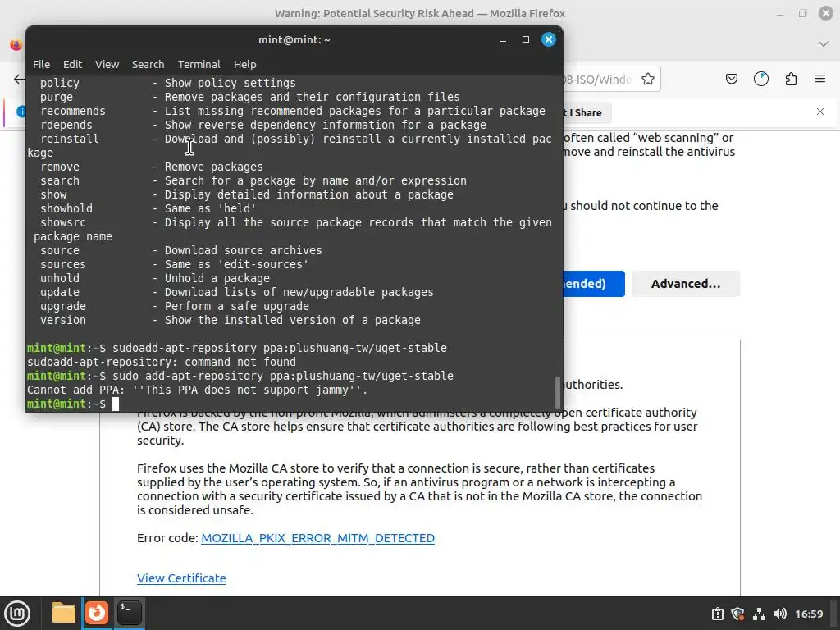Maximize the Firefox window
The image size is (840, 630).
click(802, 14)
